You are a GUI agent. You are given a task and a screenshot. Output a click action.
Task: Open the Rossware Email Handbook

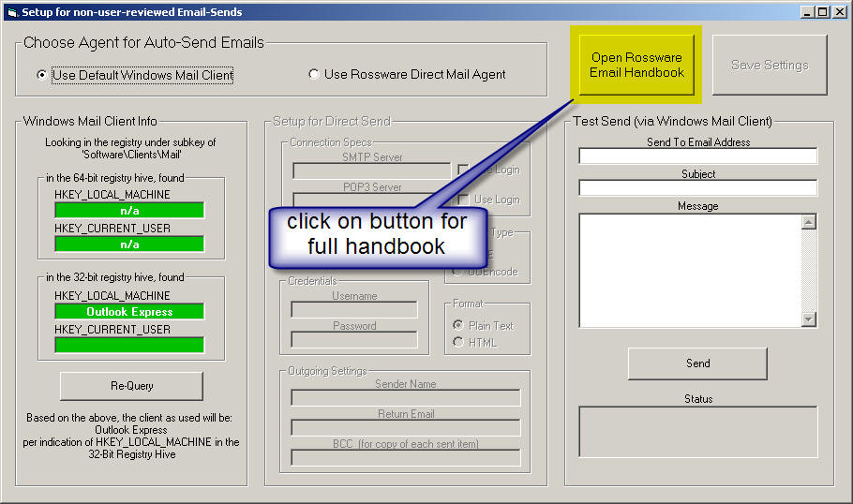point(636,66)
